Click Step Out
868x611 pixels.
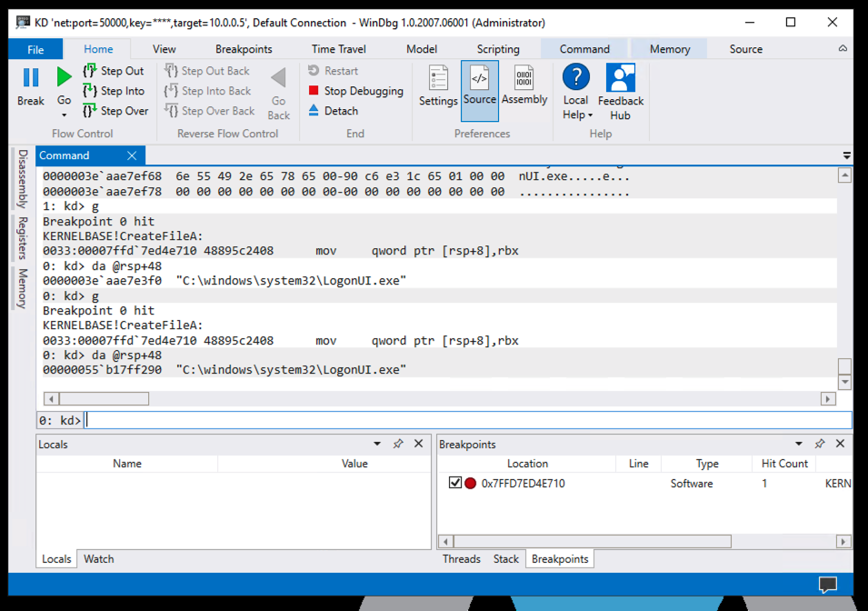coord(114,71)
